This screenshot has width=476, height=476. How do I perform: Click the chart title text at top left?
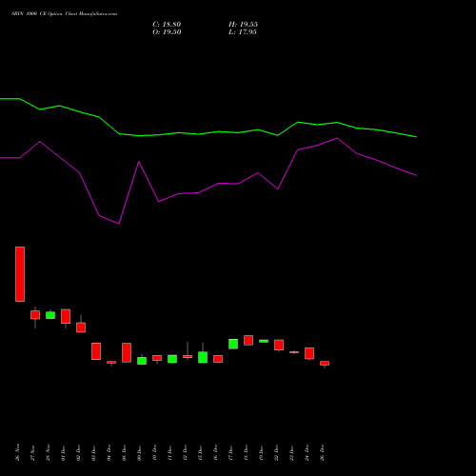[64, 14]
